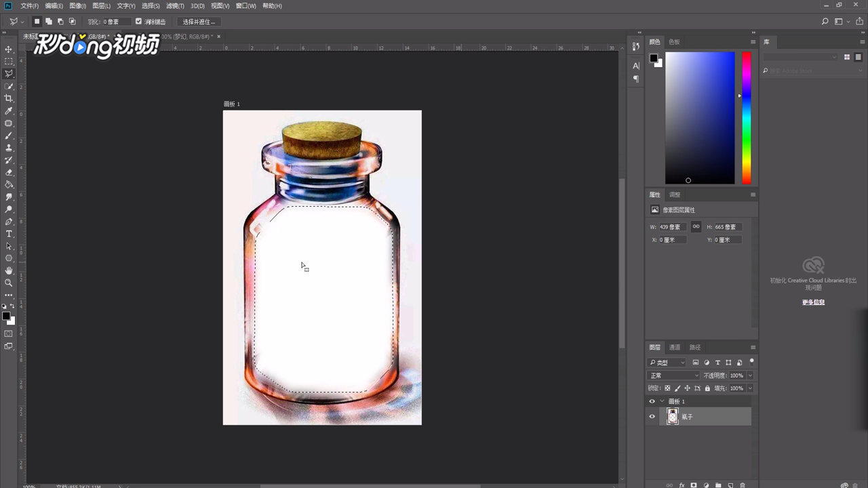Pick color in the color field

tap(700, 118)
